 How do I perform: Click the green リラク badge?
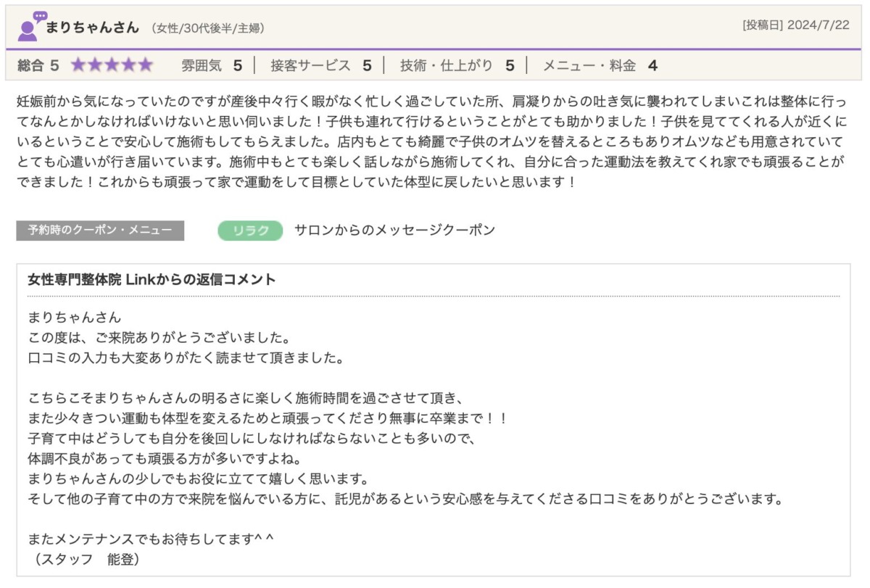click(250, 231)
